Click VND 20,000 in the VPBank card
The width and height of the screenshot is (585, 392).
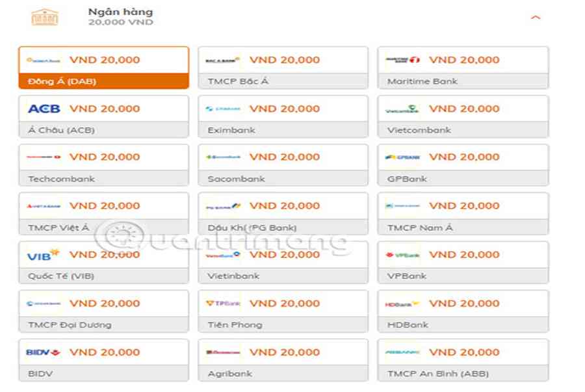pos(465,255)
